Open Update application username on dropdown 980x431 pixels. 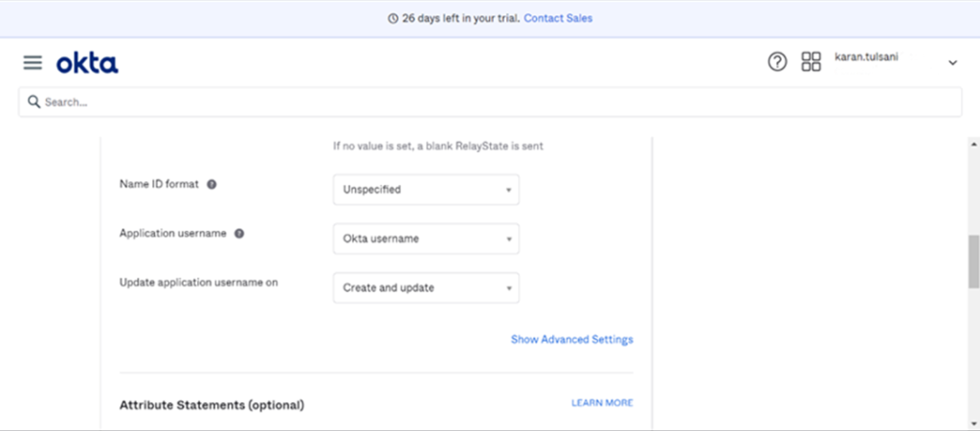pos(426,287)
